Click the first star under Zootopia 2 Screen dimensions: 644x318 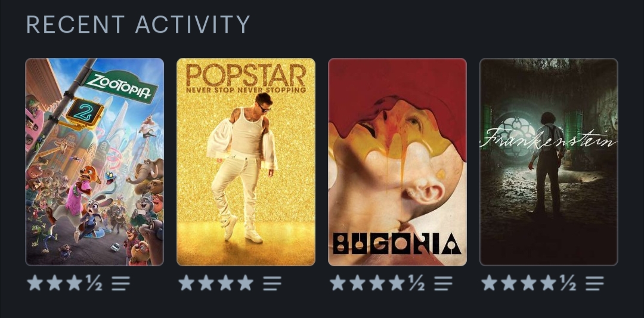(35, 283)
